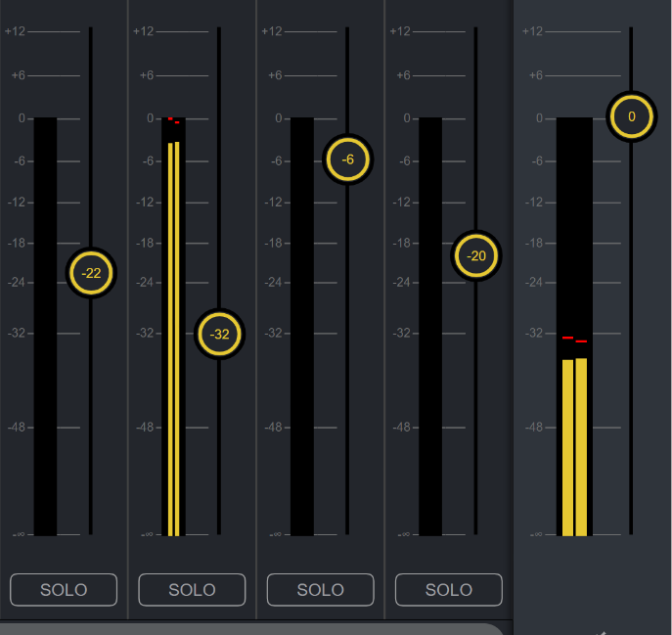The image size is (672, 635).
Task: Solo the first mixer channel
Action: (64, 590)
